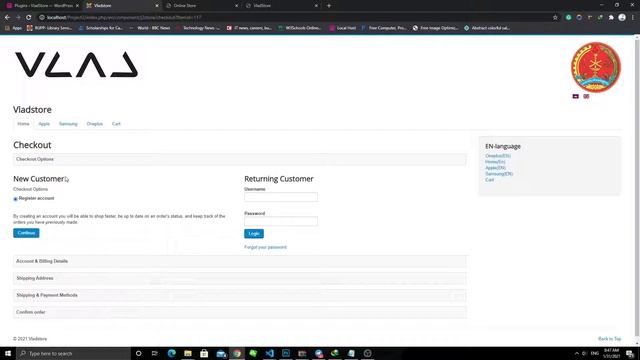Expand Account & Billing Details section
This screenshot has width=640, height=360.
tap(240, 261)
